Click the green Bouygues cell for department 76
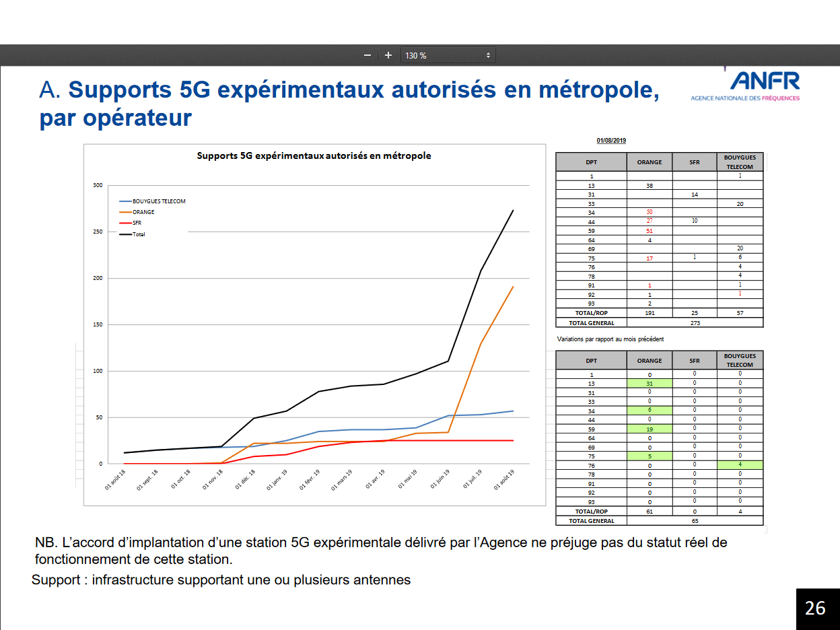This screenshot has height=630, width=840. [x=740, y=465]
